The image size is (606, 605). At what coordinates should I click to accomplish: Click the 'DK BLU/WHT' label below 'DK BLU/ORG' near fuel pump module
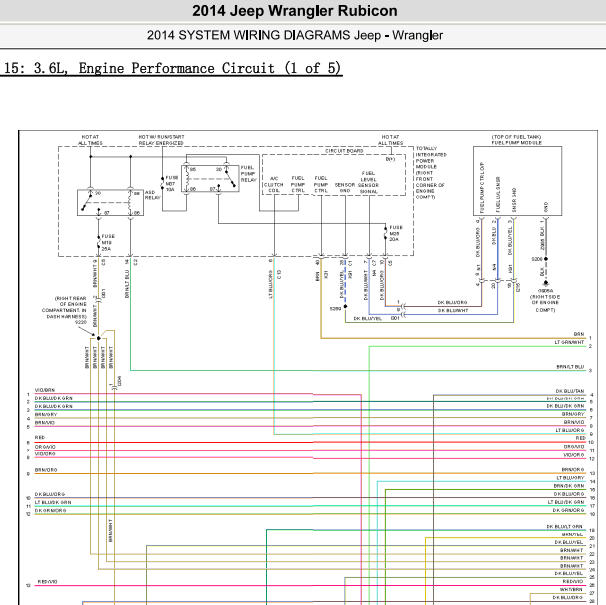(x=453, y=310)
